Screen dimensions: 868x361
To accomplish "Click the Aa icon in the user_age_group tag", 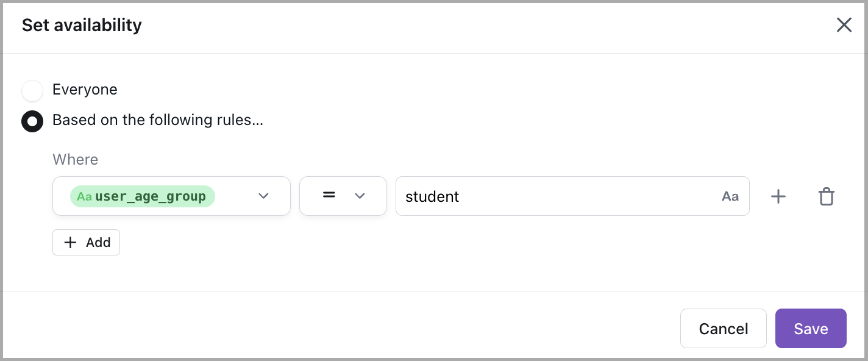I will 84,196.
